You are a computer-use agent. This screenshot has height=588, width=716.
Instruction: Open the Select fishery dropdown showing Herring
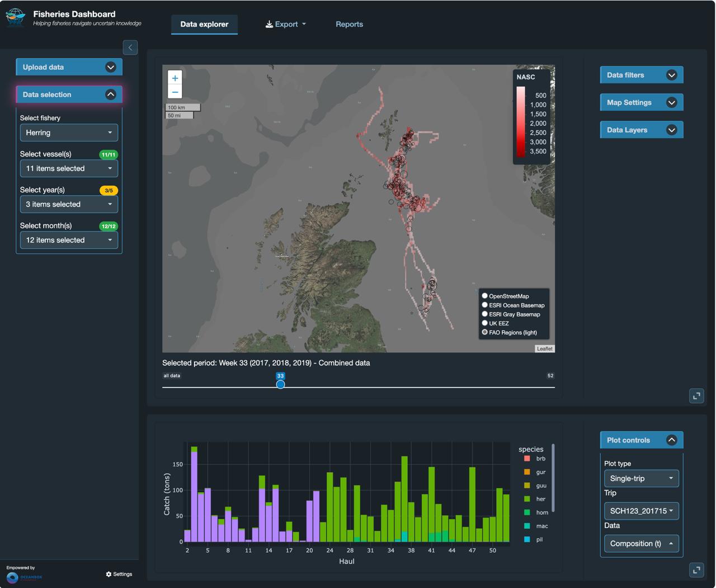69,133
